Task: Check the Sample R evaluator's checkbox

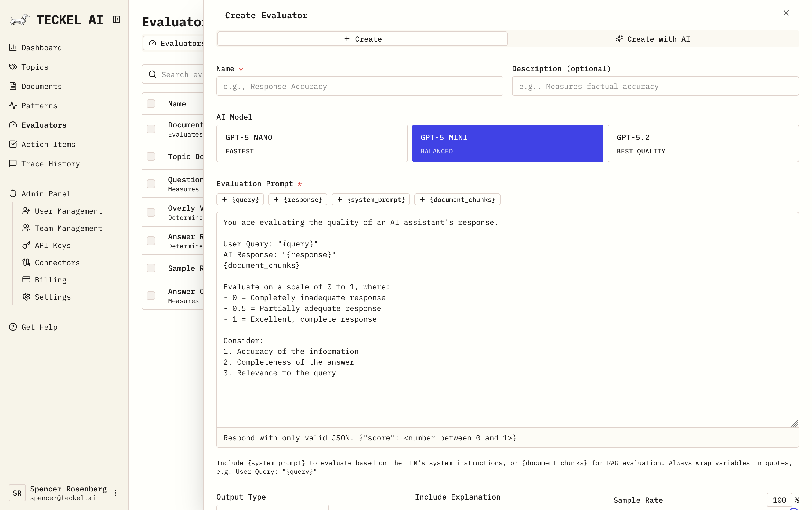Action: pos(151,268)
